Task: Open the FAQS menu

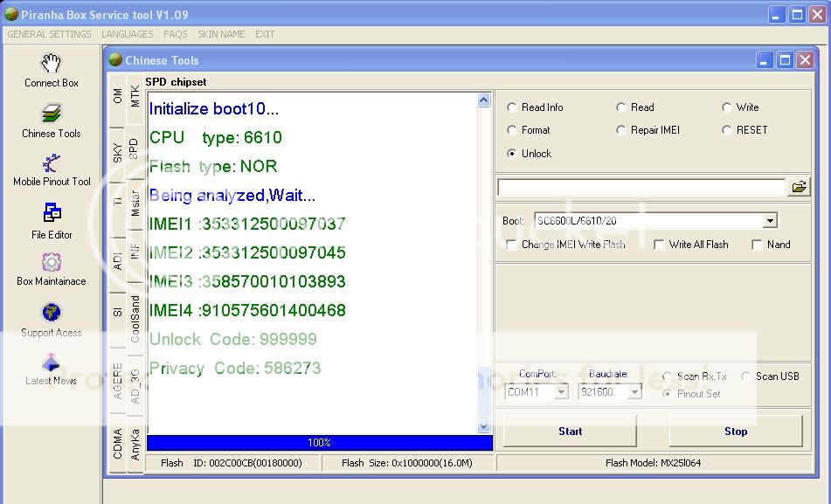Action: (176, 34)
